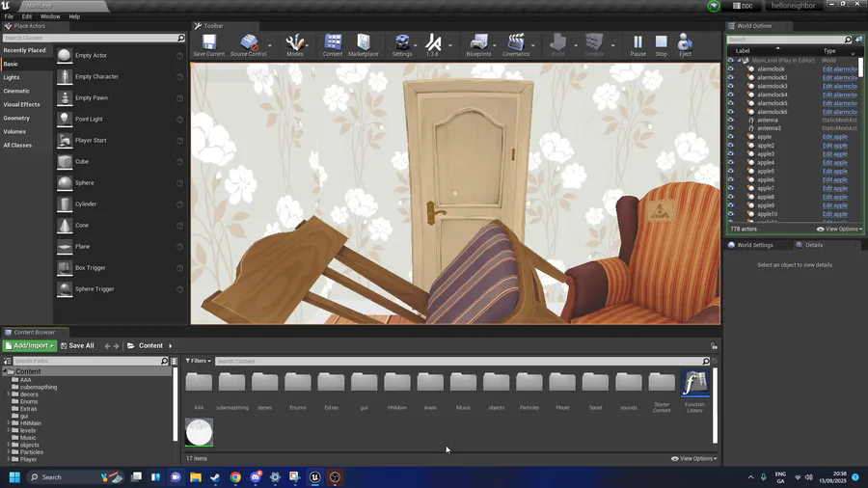Pause the play-in-editor session
Image resolution: width=868 pixels, height=488 pixels.
coord(637,44)
